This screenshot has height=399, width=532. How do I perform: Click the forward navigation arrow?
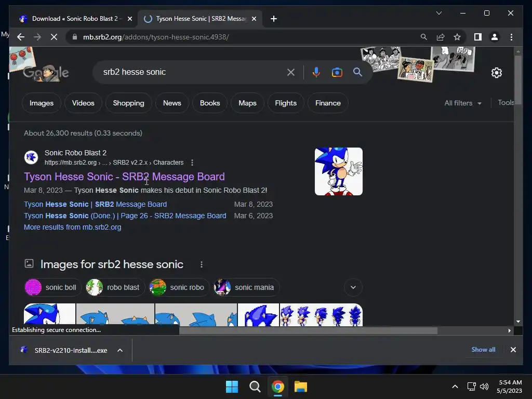[x=37, y=37]
